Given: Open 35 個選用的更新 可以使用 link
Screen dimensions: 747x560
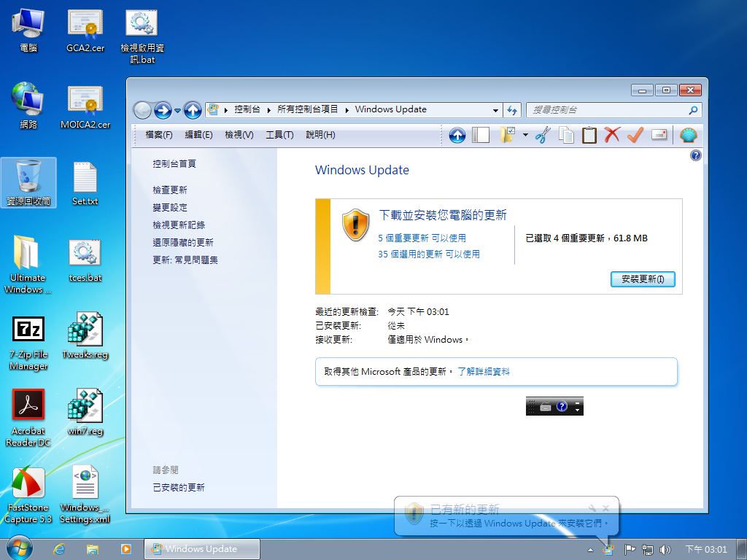Looking at the screenshot, I should 429,254.
